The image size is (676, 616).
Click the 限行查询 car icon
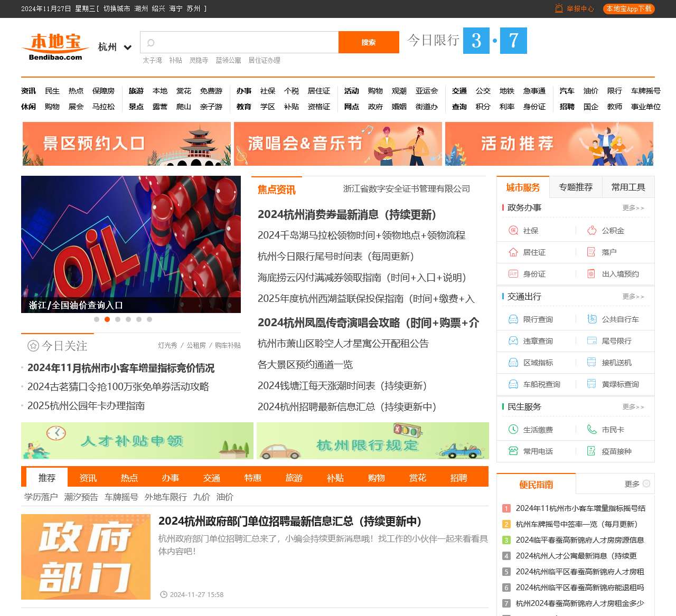coord(512,319)
